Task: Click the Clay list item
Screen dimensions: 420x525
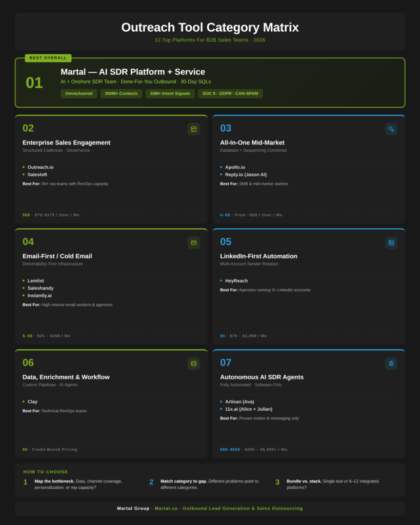Action: (32, 401)
